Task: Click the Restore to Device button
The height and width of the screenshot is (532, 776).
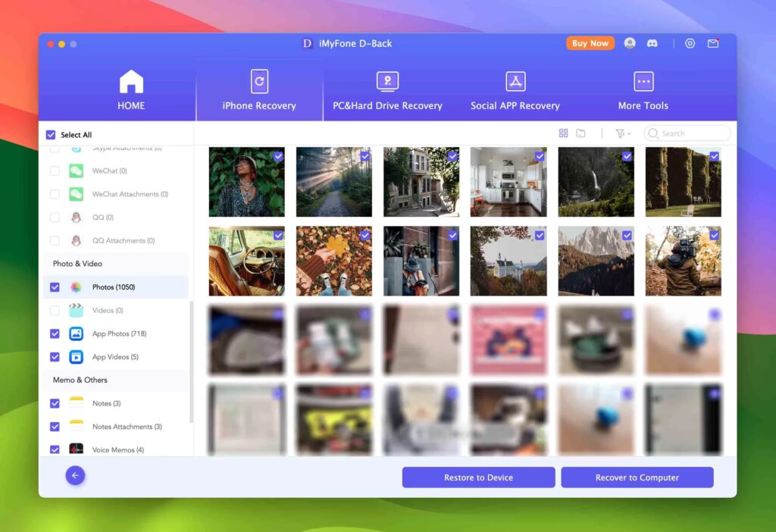Action: 478,477
